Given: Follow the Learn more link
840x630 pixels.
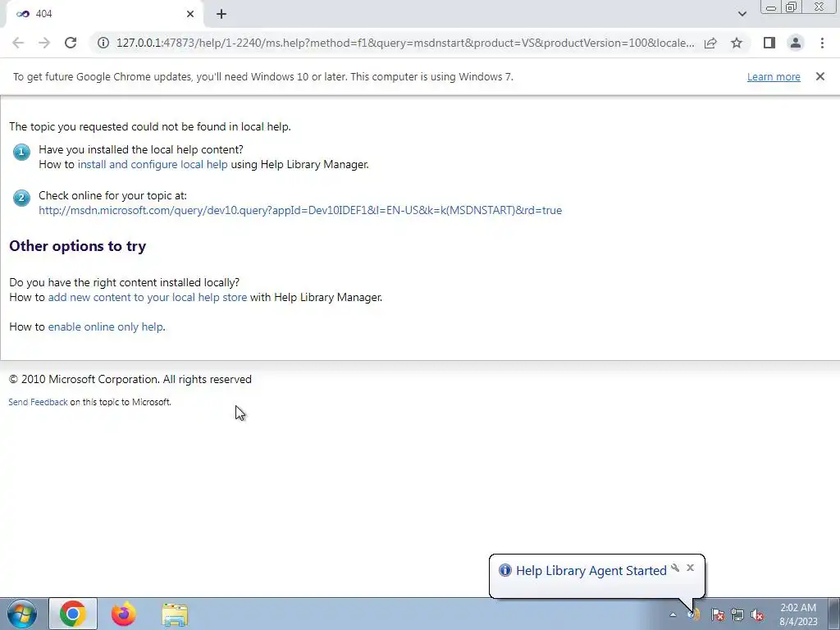Looking at the screenshot, I should coord(774,76).
